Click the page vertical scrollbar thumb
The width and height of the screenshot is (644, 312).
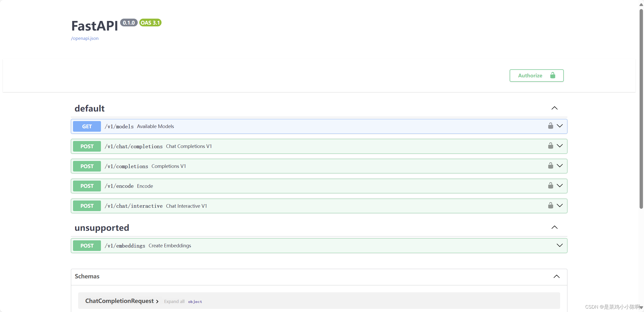[641, 109]
